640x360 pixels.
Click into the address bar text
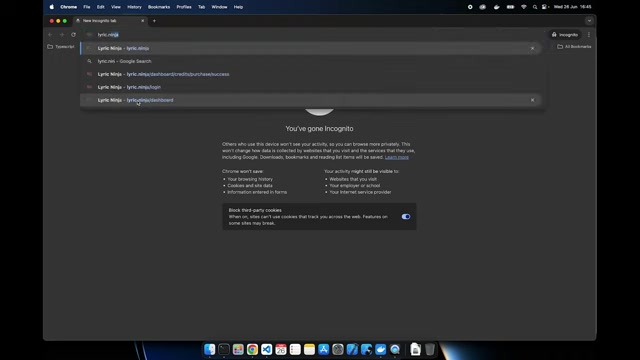108,35
